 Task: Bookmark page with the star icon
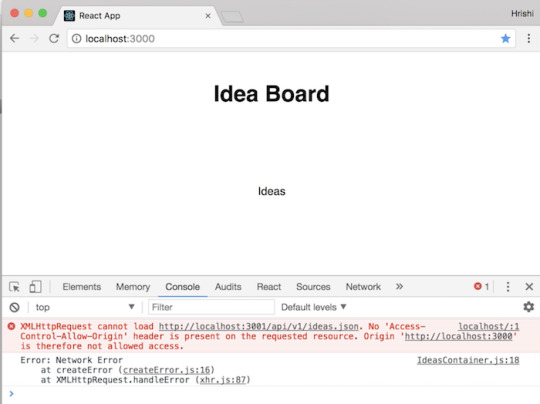coord(505,38)
